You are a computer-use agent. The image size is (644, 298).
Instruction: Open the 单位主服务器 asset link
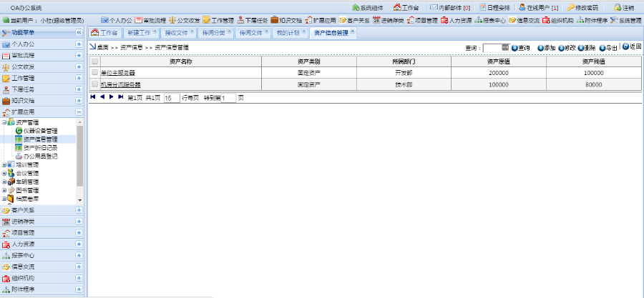[x=118, y=73]
